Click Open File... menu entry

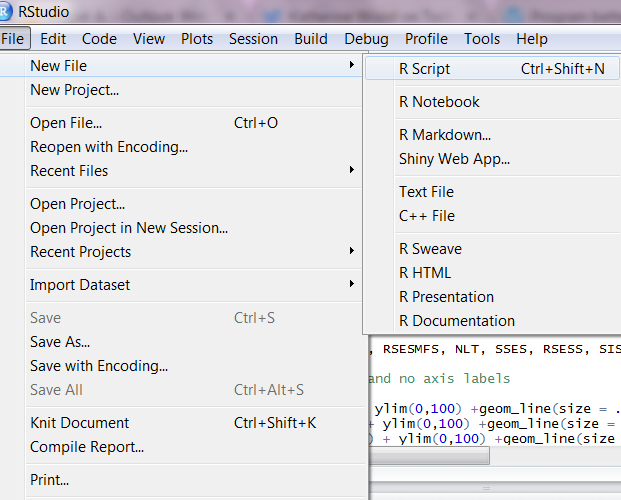pos(66,123)
